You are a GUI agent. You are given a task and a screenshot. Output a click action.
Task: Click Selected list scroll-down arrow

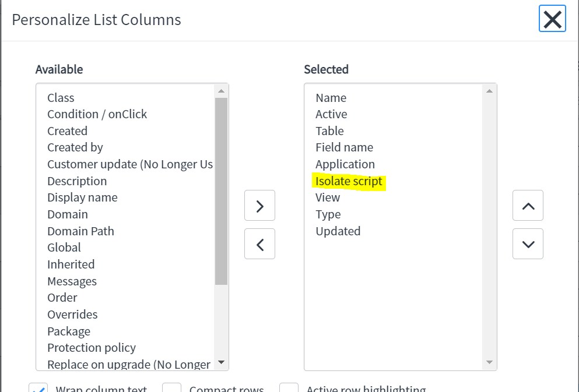[489, 362]
